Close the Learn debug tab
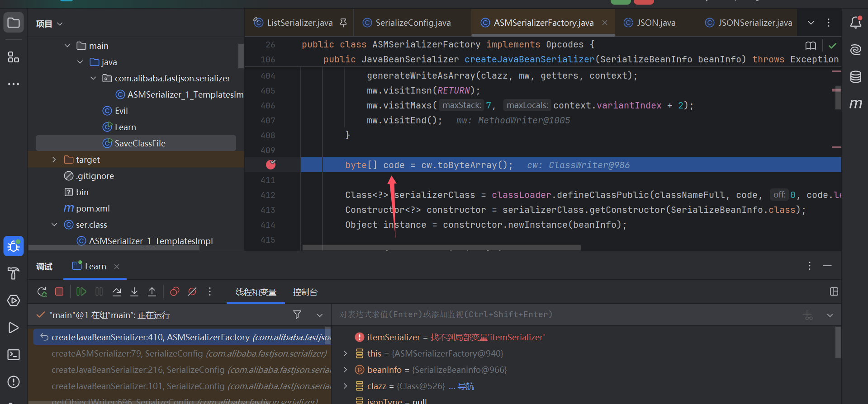868x404 pixels. pyautogui.click(x=117, y=267)
